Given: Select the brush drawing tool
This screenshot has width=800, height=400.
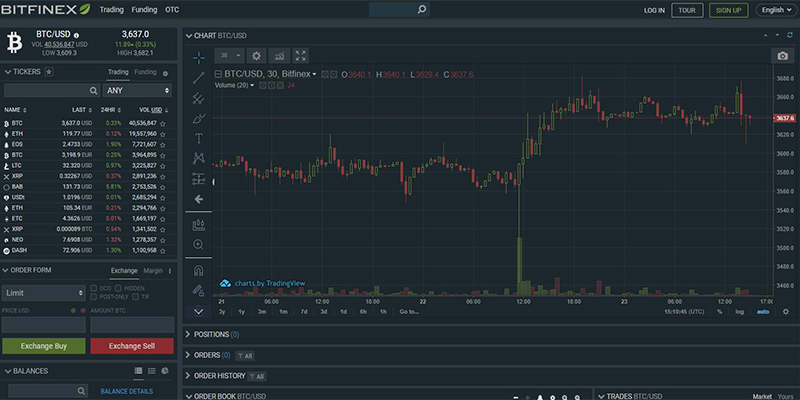Looking at the screenshot, I should tap(198, 119).
